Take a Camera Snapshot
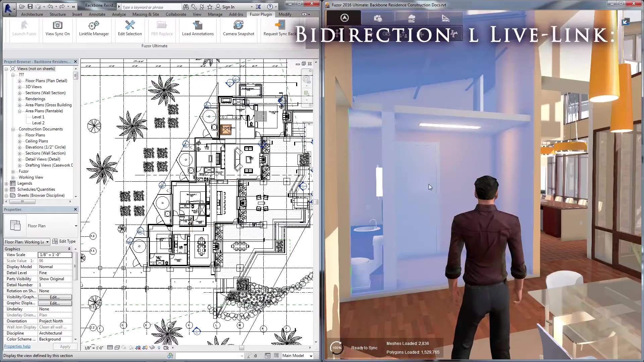Screen dimensions: 644x362 238,25
